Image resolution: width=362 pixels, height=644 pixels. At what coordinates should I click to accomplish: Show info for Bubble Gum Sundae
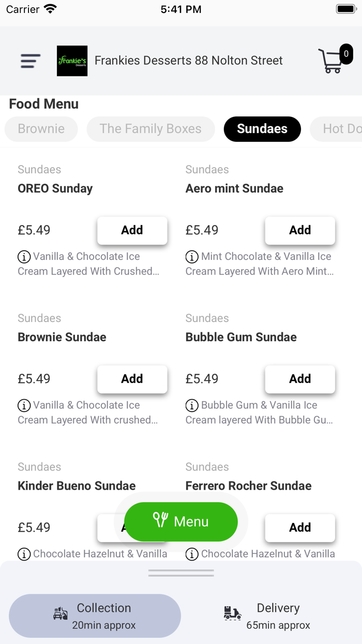tap(192, 405)
